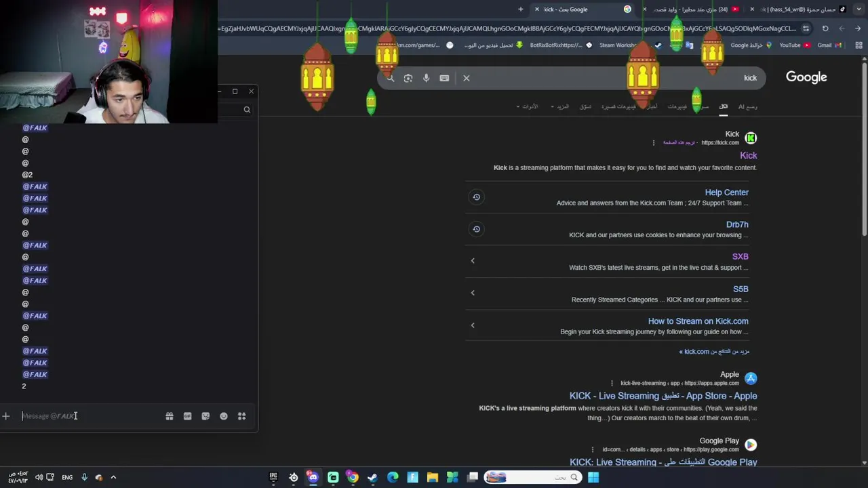
Task: Expand chevron beside How to Stream
Action: point(473,325)
